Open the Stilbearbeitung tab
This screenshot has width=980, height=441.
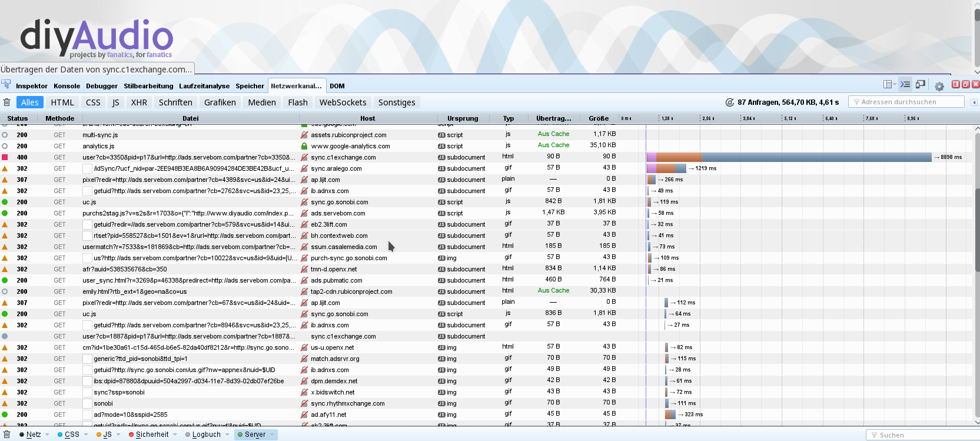click(x=148, y=86)
